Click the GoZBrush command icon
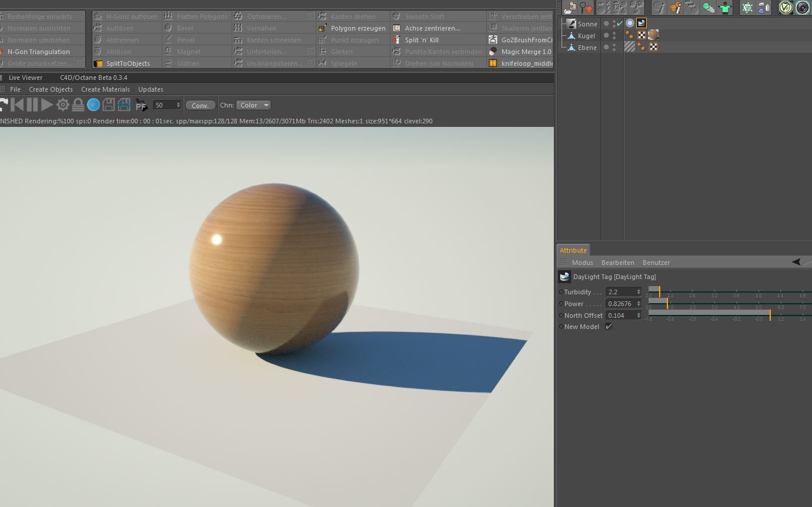 (493, 40)
